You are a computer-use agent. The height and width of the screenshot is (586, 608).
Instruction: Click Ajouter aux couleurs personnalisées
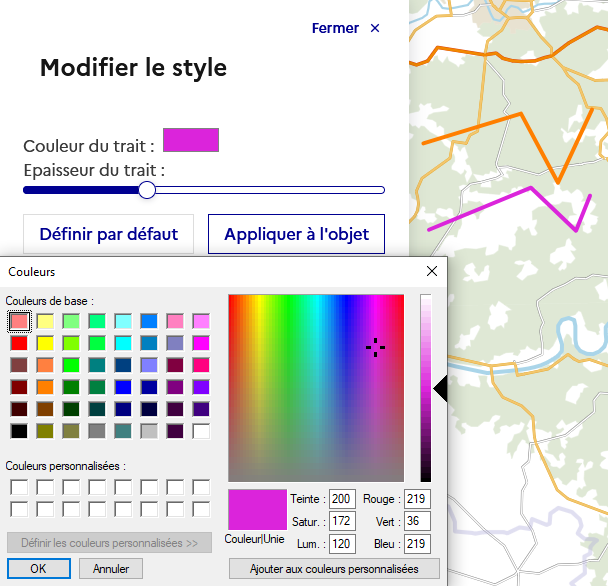(x=334, y=569)
